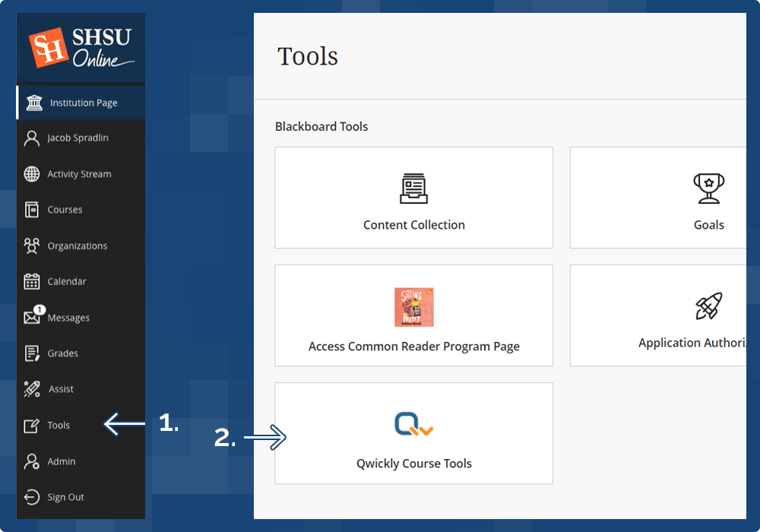
Task: Click the Admin user-gear icon
Action: (32, 461)
